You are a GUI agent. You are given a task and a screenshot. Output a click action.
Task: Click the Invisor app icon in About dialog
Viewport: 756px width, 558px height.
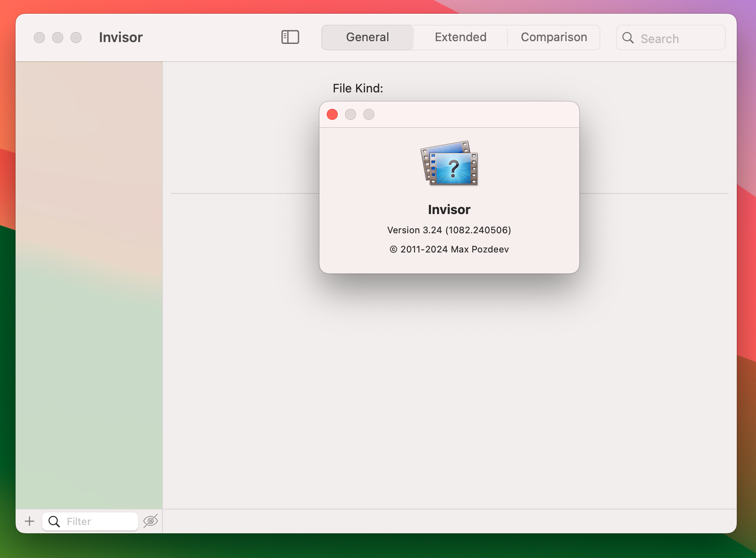pyautogui.click(x=449, y=163)
